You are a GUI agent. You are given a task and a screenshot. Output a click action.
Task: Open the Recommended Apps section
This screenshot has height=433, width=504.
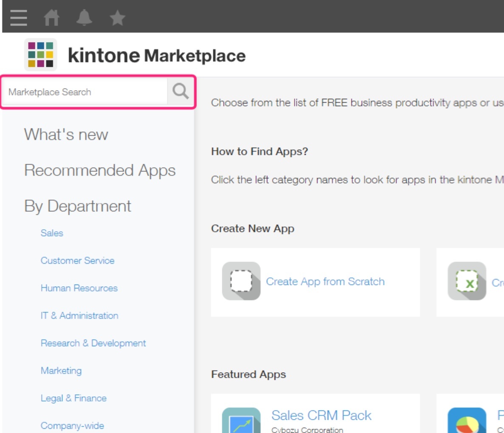coord(99,171)
